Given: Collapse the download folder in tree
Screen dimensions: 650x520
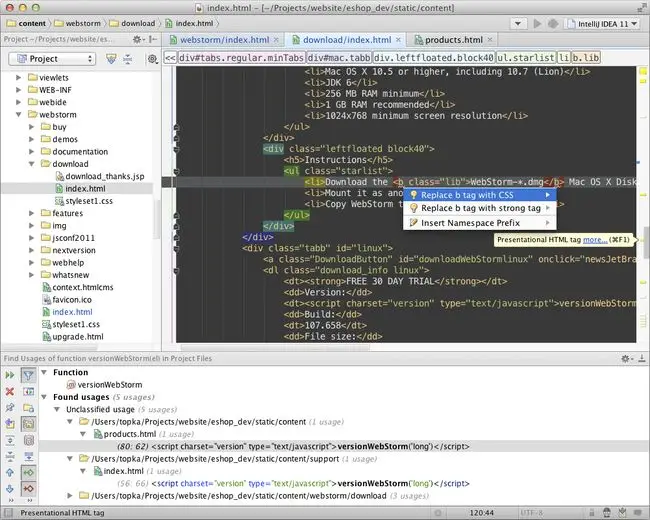Looking at the screenshot, I should pyautogui.click(x=31, y=164).
